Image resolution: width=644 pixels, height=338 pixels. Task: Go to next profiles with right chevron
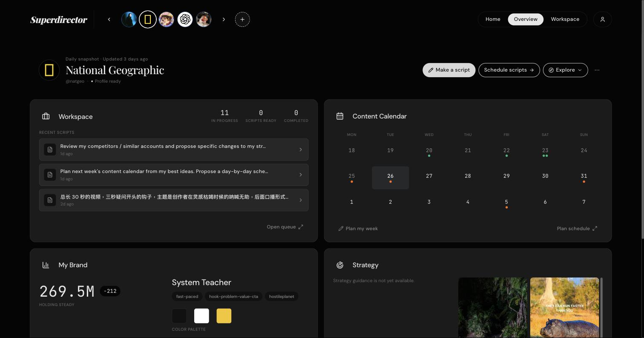pyautogui.click(x=224, y=19)
